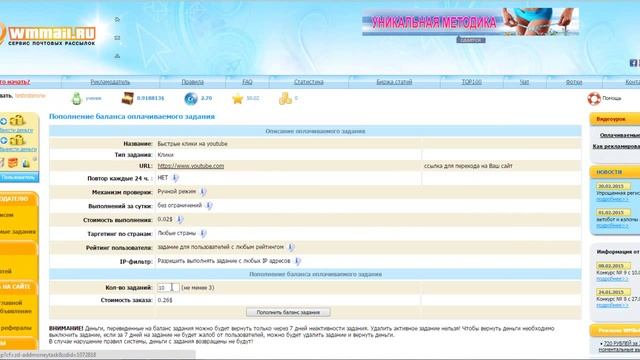This screenshot has height=360, width=640.
Task: Click info icon next to 'НЕТ' repeat value
Action: click(x=175, y=178)
